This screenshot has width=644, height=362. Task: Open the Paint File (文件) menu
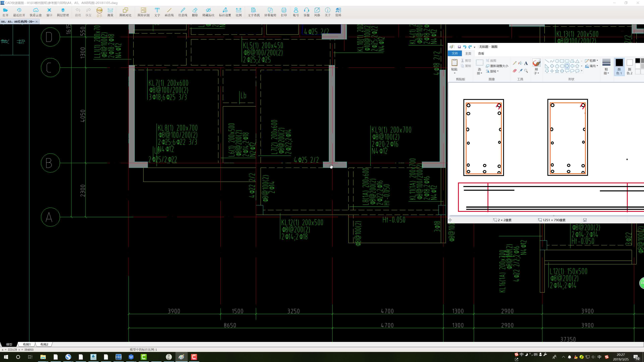(455, 53)
